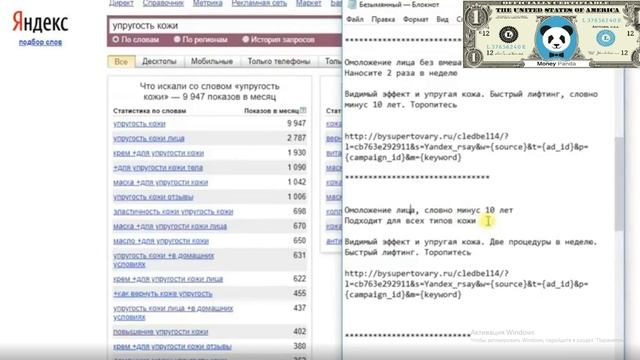Click the keyword 'упругость кожи +в домашних условиях'

[164, 260]
